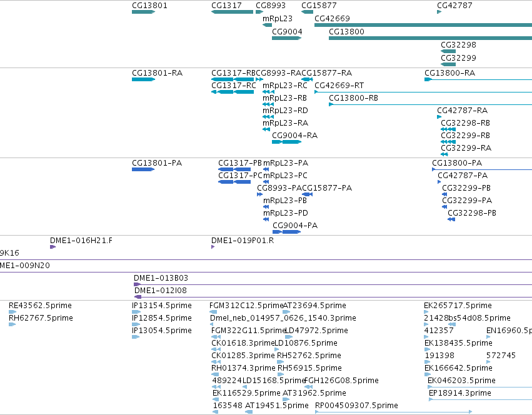
Task: Select the RH62767.5prime EST label
Action: click(41, 318)
